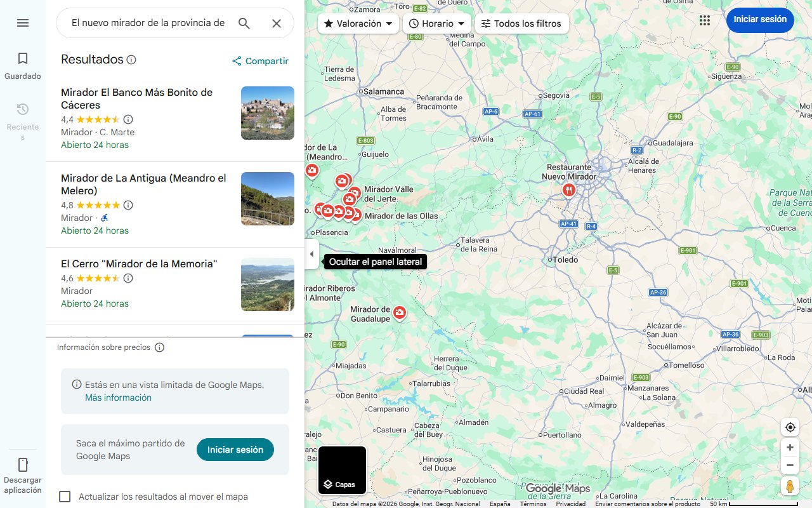This screenshot has height=508, width=812.
Task: Zoom in using the plus control
Action: point(790,447)
